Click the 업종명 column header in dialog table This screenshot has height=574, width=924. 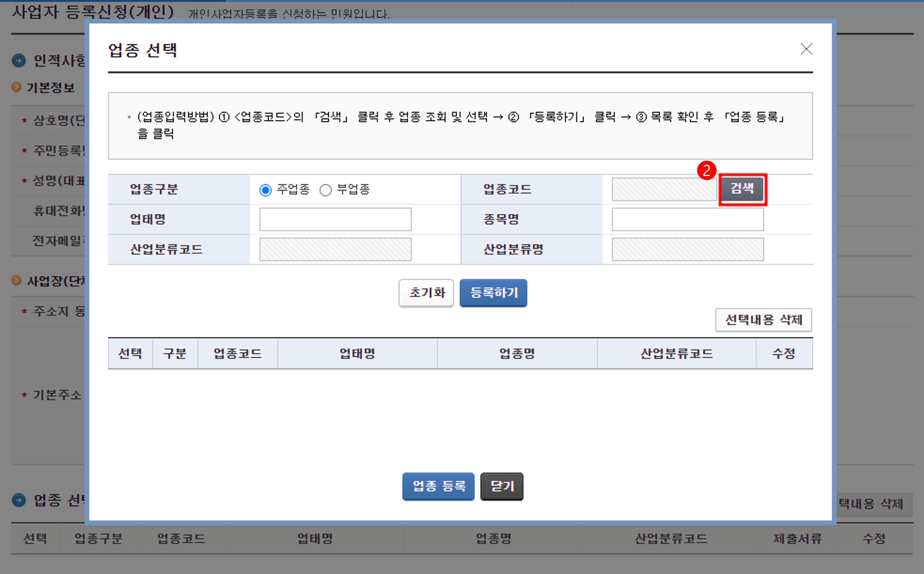517,354
